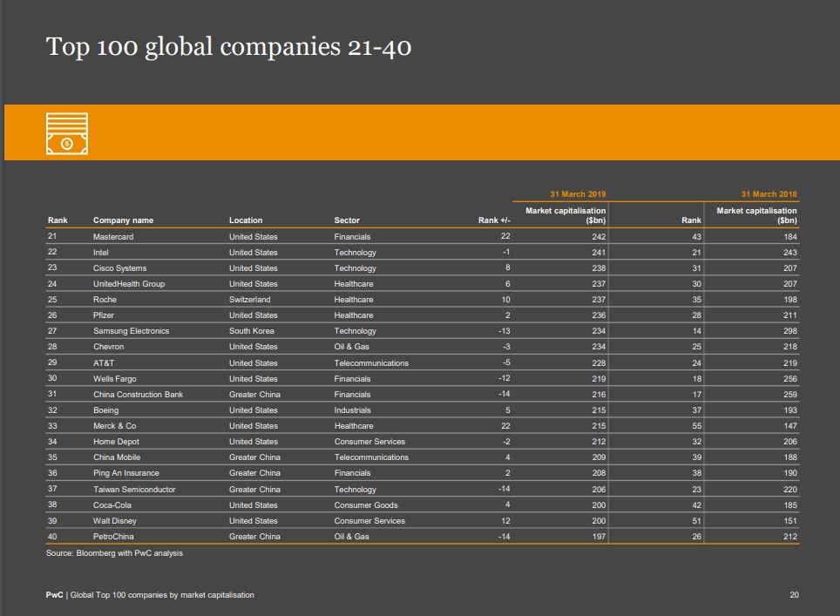Screen dimensions: 840x616
Task: Click rank number '40' in PetroChina row
Action: [52, 536]
